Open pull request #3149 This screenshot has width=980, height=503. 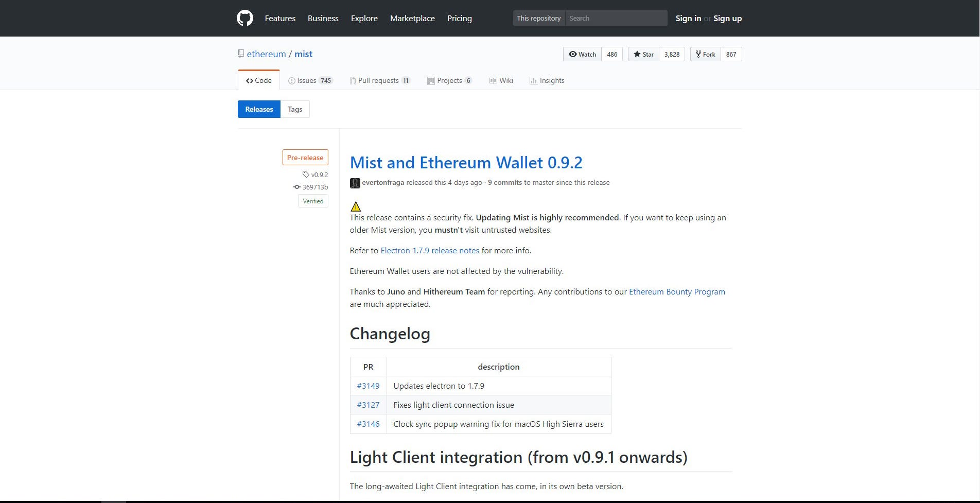[368, 386]
